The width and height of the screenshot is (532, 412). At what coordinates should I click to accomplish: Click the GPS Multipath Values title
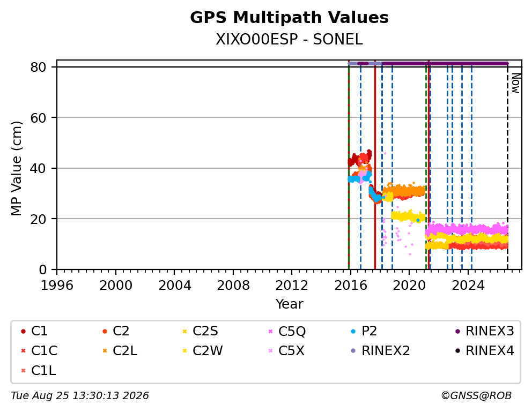click(x=289, y=18)
